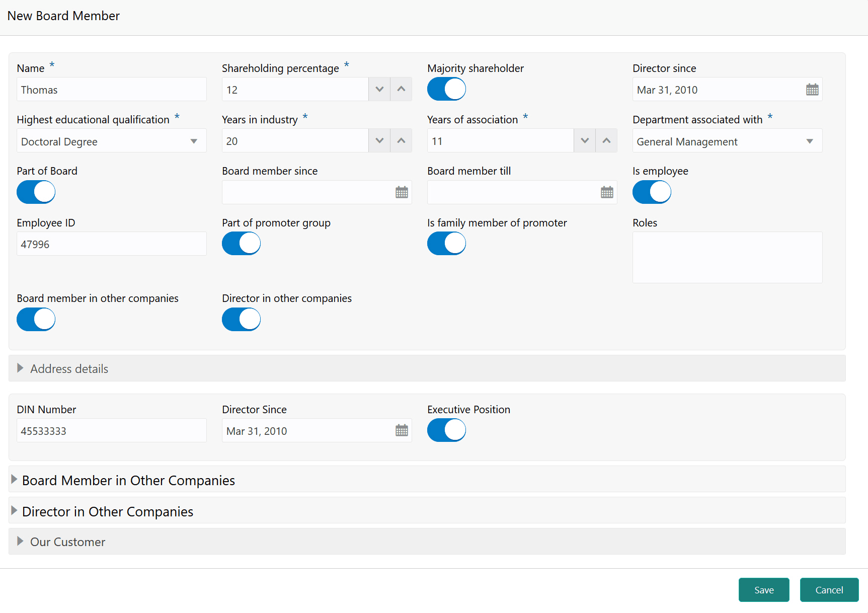Expand the Address details section

tap(427, 368)
